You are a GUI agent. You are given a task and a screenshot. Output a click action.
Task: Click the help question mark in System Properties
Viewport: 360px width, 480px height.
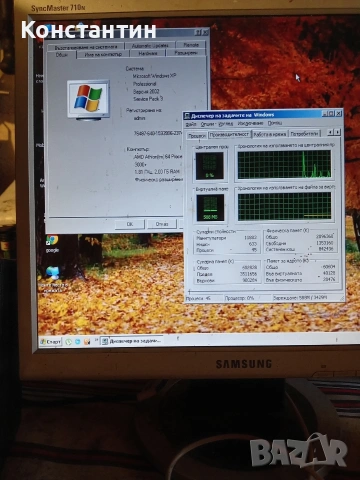(198, 32)
